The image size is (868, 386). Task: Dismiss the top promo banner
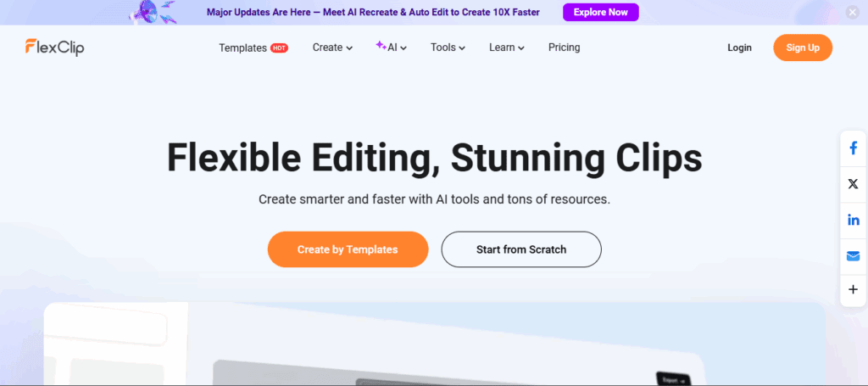point(853,12)
